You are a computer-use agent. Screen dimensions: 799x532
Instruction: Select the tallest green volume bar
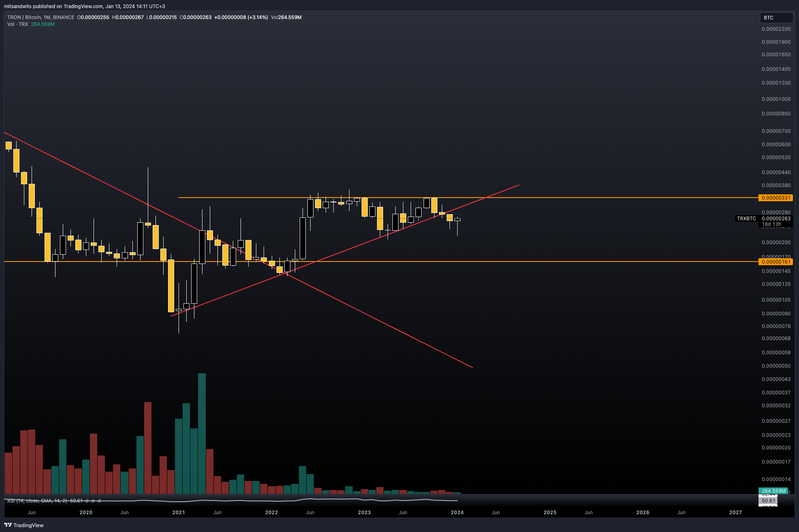202,433
